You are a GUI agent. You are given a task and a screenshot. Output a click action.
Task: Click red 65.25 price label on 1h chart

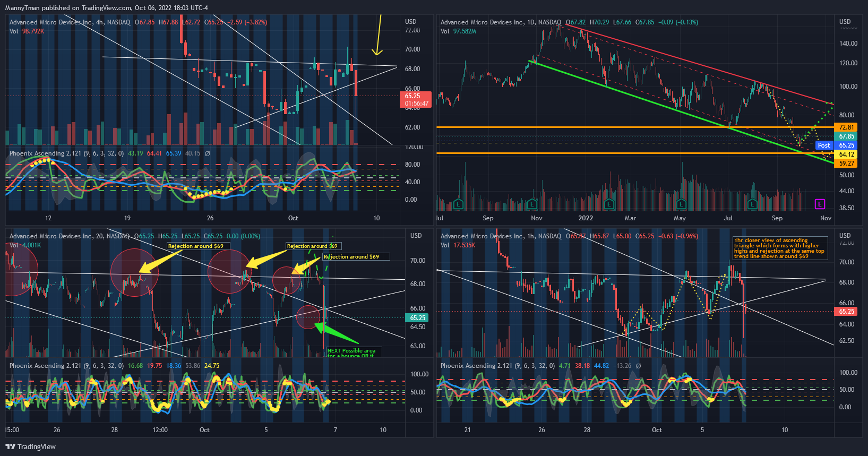[x=846, y=312]
